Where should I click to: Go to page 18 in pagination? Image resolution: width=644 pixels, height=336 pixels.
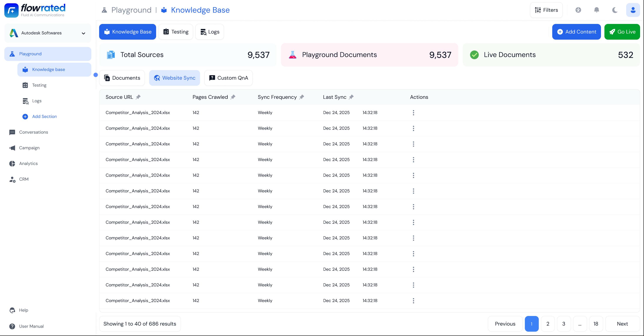point(596,324)
